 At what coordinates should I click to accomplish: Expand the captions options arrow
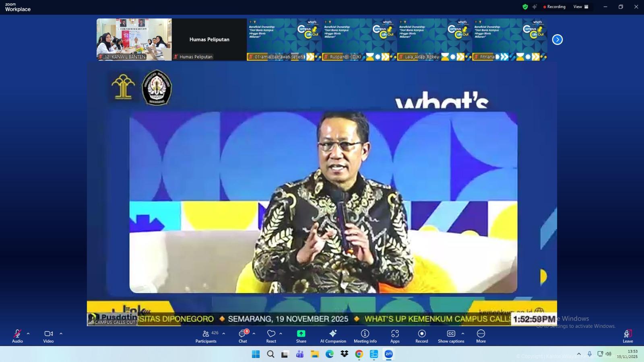(463, 333)
